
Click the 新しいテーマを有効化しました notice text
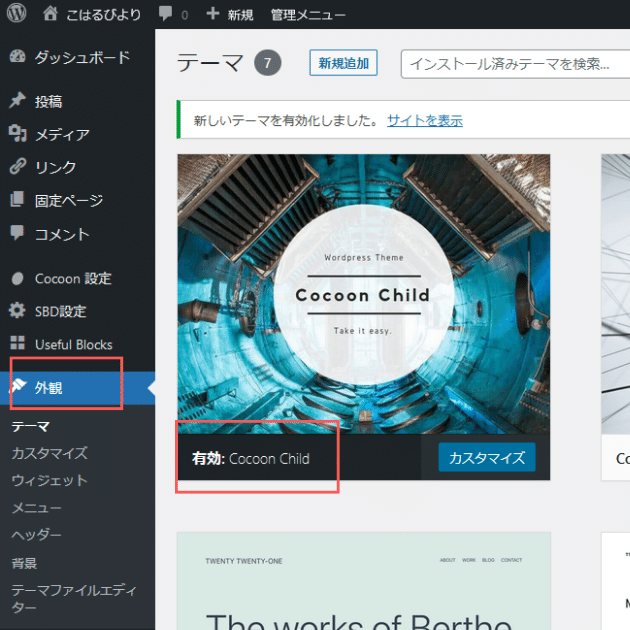tap(286, 120)
